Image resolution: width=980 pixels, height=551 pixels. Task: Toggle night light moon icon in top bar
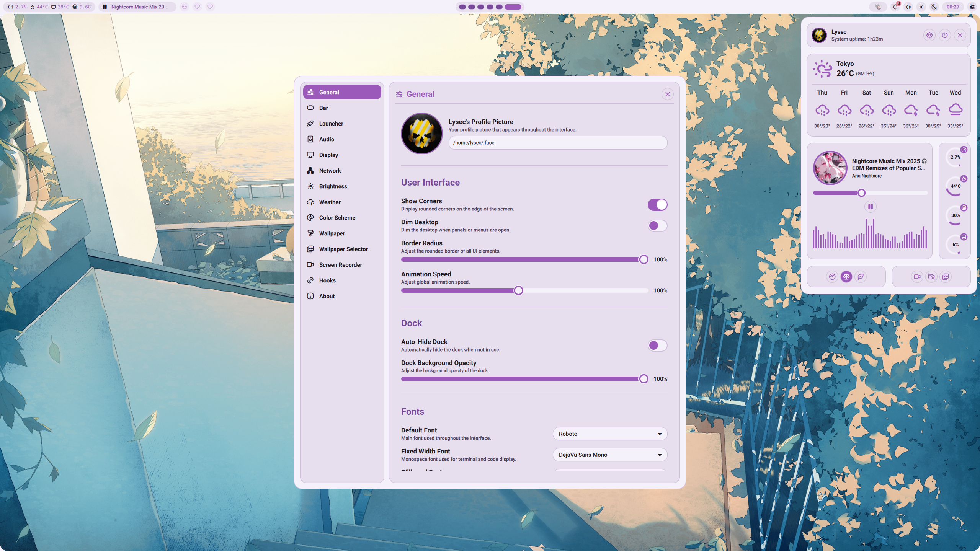coord(934,7)
